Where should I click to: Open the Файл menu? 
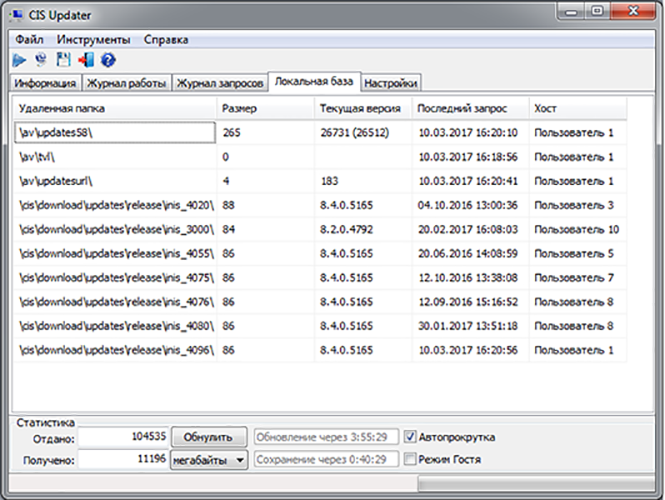[x=29, y=40]
